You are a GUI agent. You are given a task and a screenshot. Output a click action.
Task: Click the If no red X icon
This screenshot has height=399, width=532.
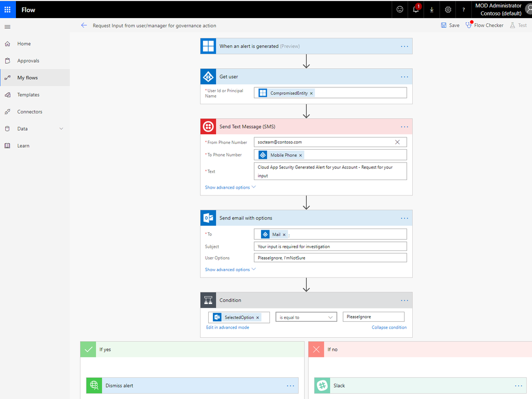coord(316,349)
